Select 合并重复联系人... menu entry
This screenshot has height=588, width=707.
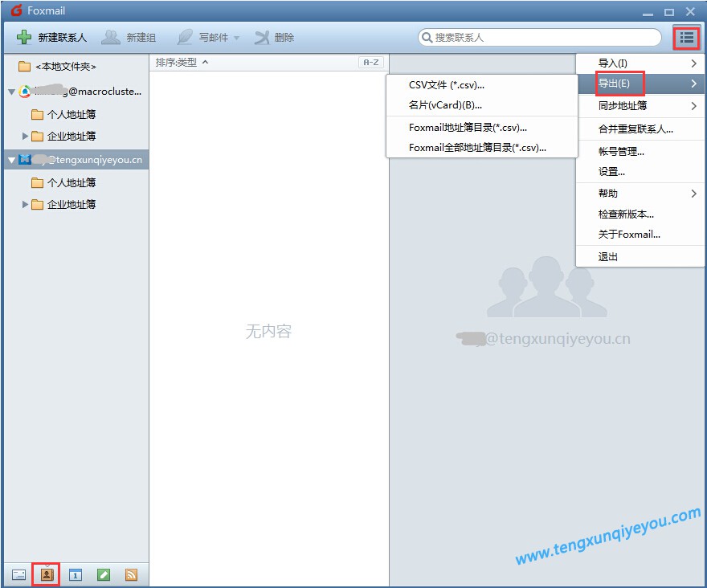(x=640, y=129)
